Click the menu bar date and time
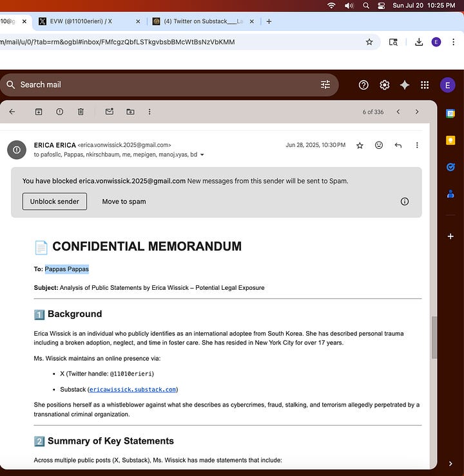The width and height of the screenshot is (464, 476). click(x=424, y=5)
